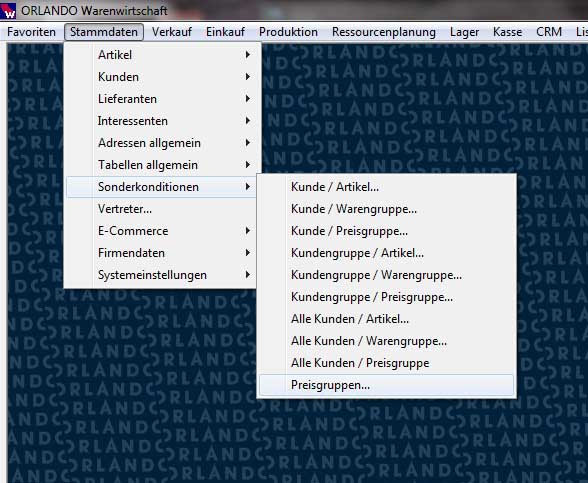Expand the Artikel submenu arrow

point(248,55)
